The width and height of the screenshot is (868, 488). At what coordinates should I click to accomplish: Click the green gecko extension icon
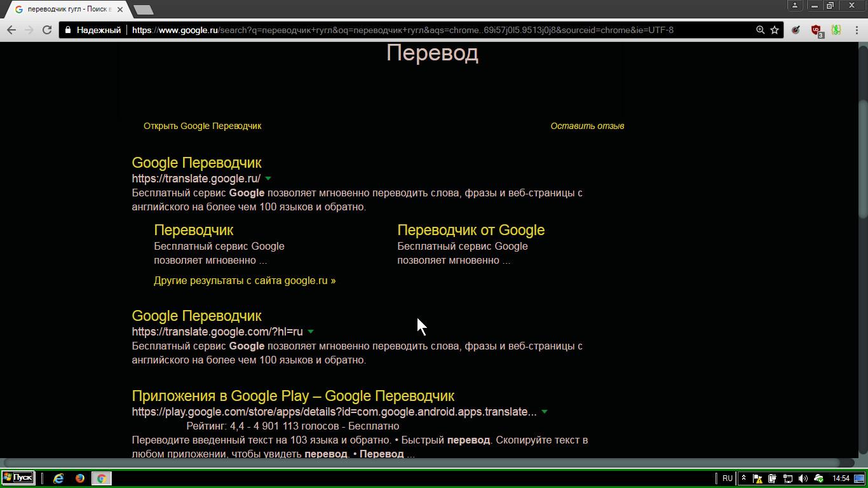[837, 30]
